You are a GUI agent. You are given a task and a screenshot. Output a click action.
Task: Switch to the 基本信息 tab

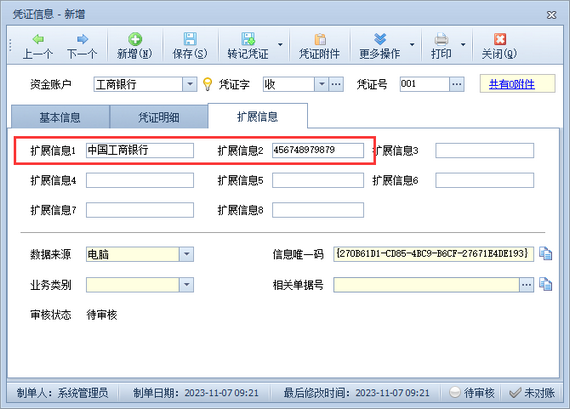tap(60, 117)
